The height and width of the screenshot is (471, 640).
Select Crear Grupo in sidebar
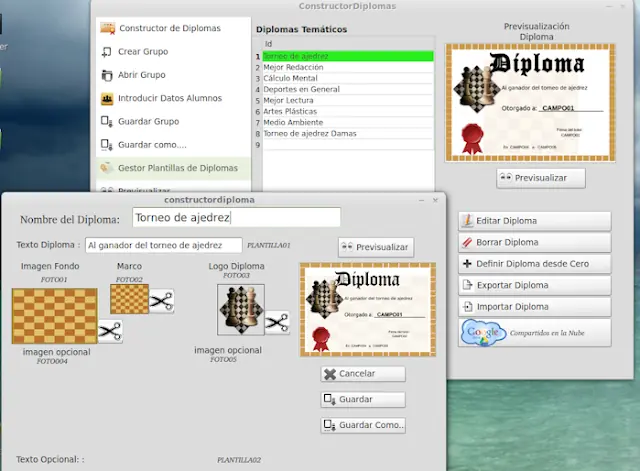[x=173, y=52]
